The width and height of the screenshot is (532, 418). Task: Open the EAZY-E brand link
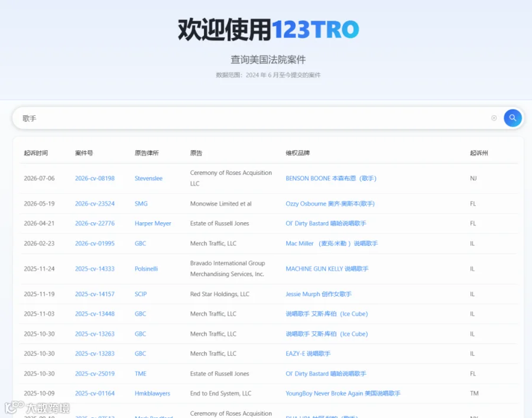[308, 354]
